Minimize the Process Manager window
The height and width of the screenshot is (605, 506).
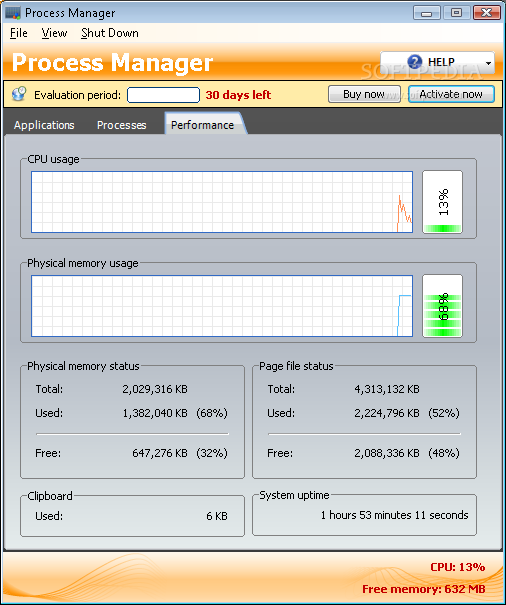tap(426, 13)
